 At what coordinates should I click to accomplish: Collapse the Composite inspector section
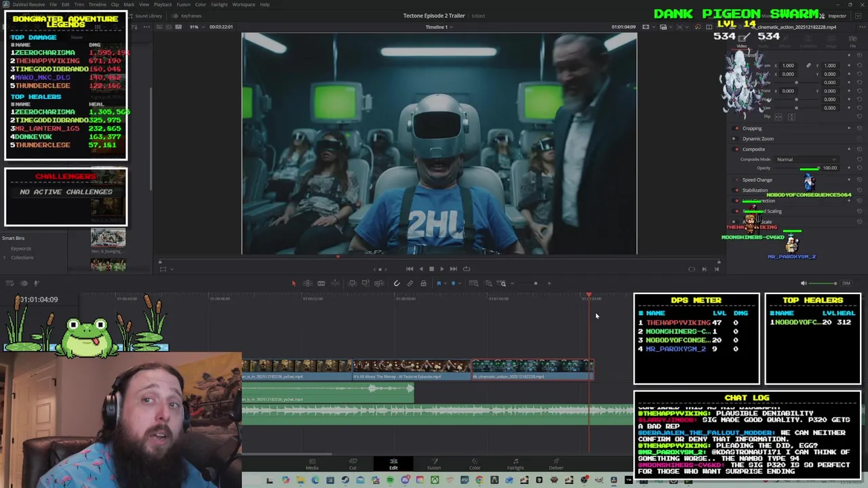(753, 149)
